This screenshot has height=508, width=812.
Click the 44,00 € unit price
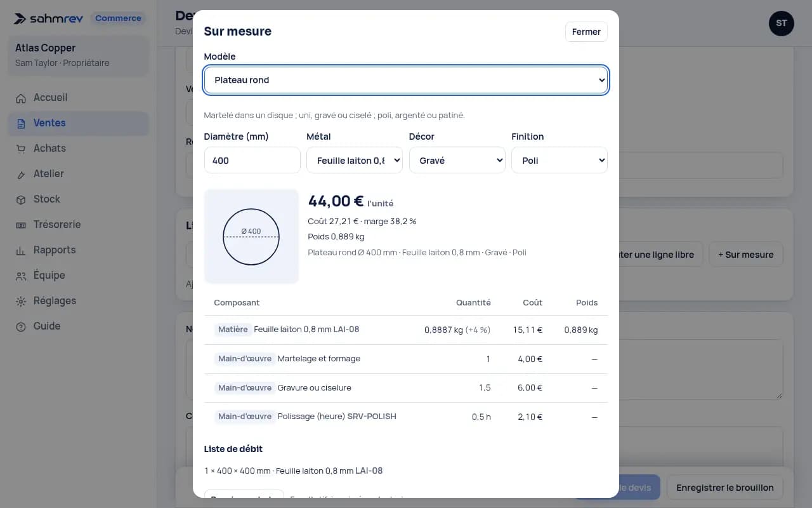point(336,201)
